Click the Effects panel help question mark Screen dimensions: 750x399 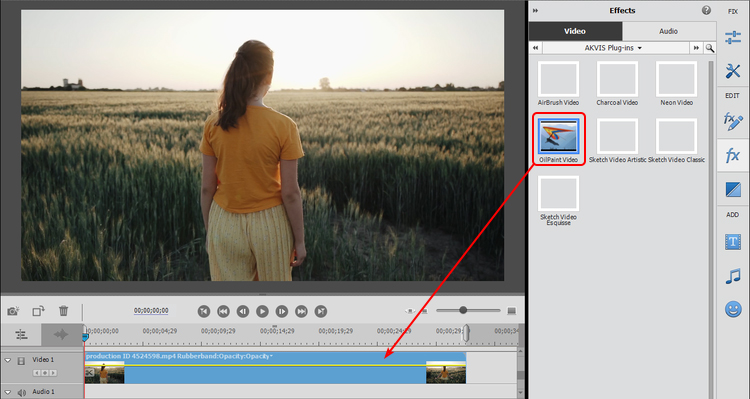706,11
